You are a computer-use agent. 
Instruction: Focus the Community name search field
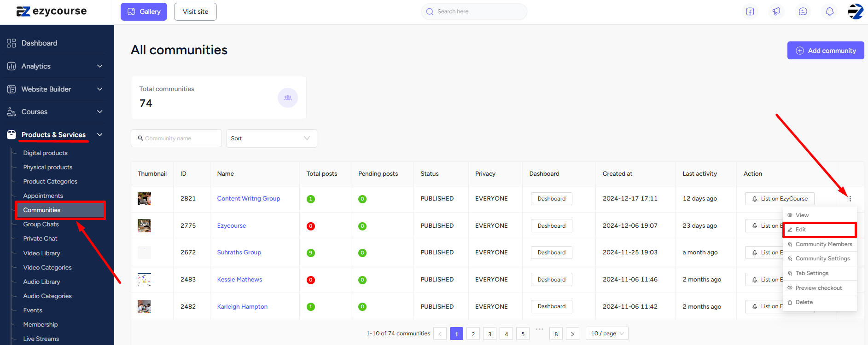pyautogui.click(x=176, y=138)
